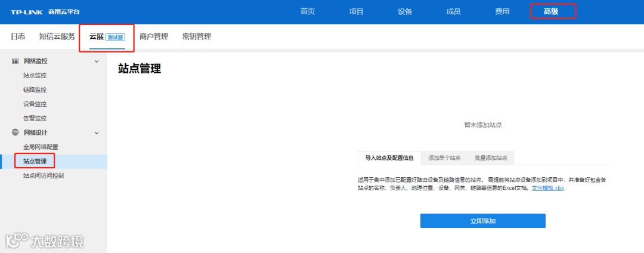Image resolution: width=644 pixels, height=253 pixels.
Task: Select the 导入站点及配置信息 tab
Action: 389,158
